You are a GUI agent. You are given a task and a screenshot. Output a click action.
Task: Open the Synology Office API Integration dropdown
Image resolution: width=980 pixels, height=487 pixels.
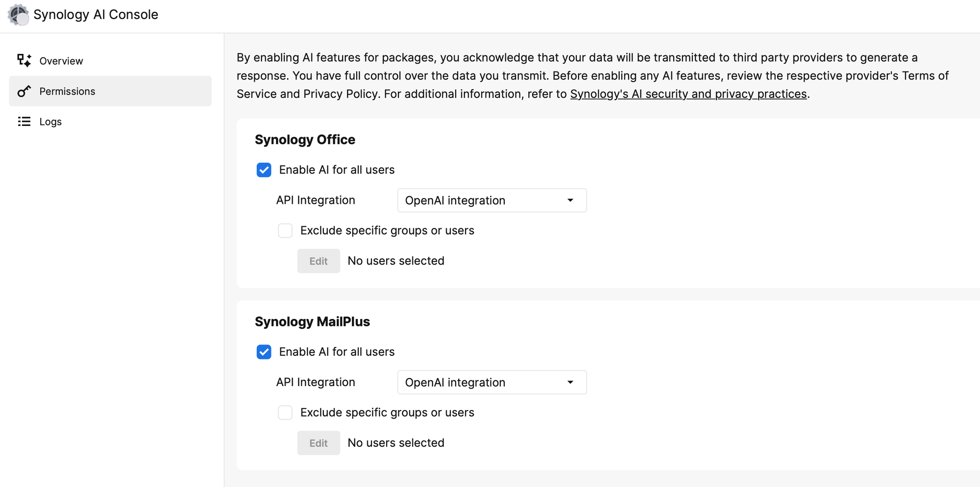point(492,200)
